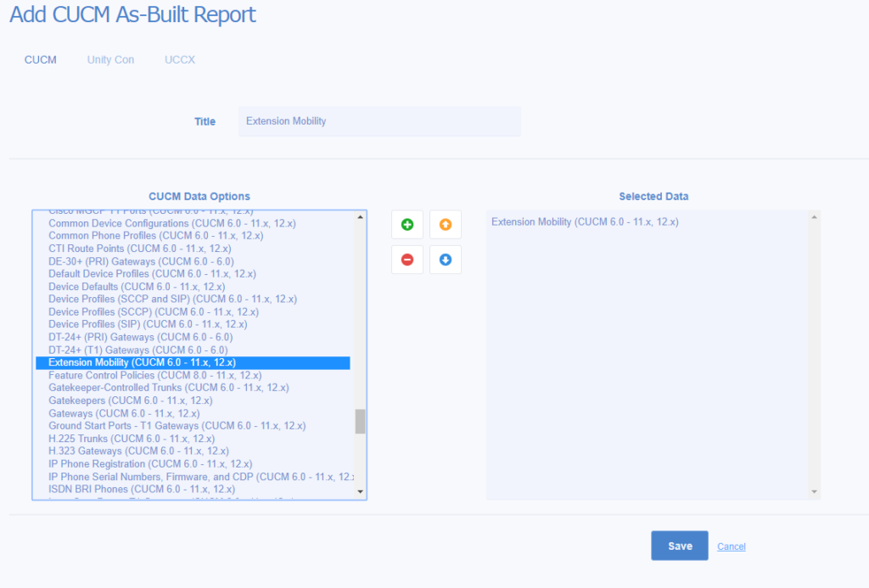The width and height of the screenshot is (869, 588).
Task: Switch to the UCCX tab
Action: [180, 60]
